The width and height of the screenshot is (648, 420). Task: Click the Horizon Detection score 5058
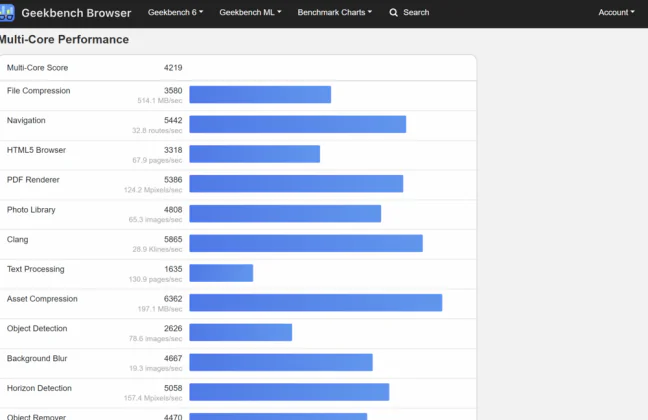point(173,388)
